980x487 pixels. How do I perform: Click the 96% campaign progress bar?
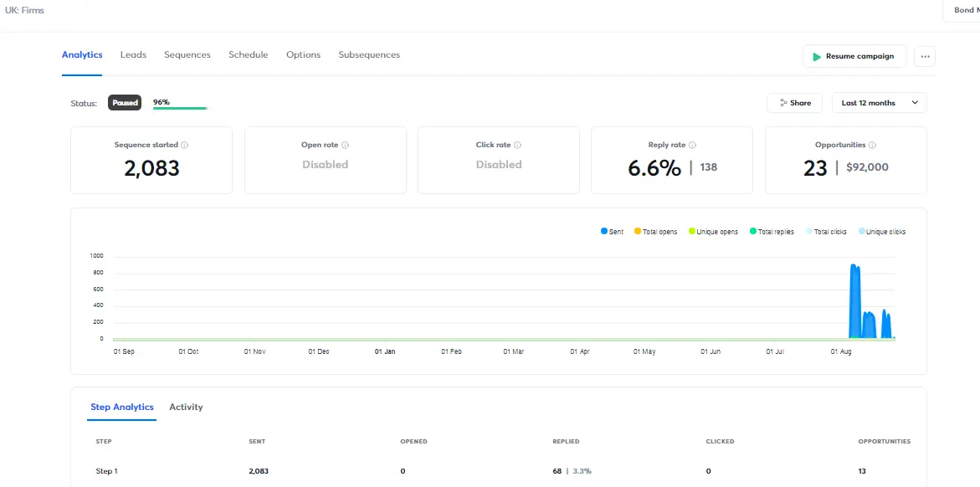tap(180, 108)
